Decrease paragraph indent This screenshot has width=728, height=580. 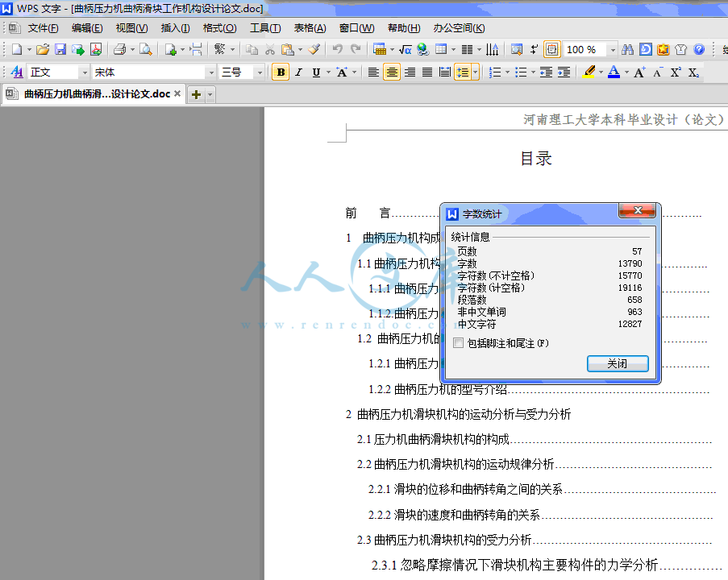(x=546, y=72)
